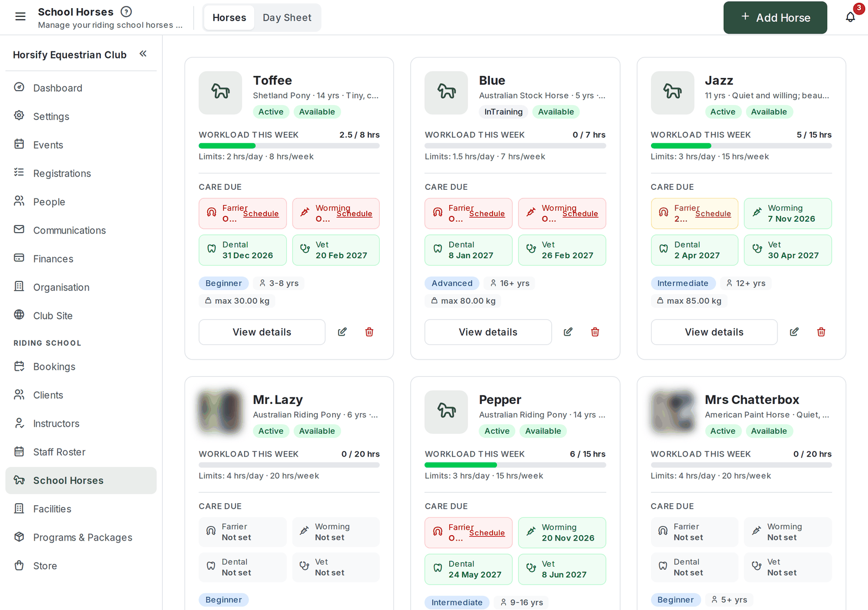This screenshot has height=610, width=868.
Task: Open Staff Roster in the sidebar
Action: [x=81, y=452]
